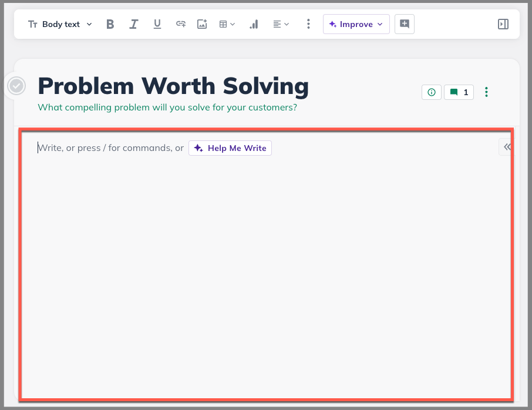Open text alignment dropdown
Viewport: 532px width, 410px height.
click(281, 24)
